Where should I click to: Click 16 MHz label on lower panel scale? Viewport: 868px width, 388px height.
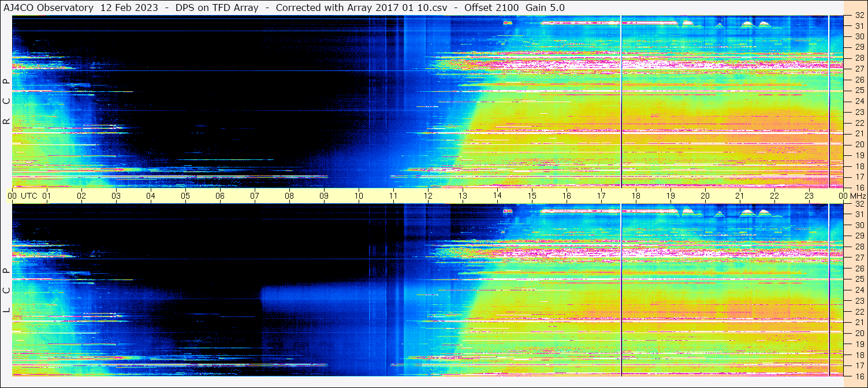[859, 376]
